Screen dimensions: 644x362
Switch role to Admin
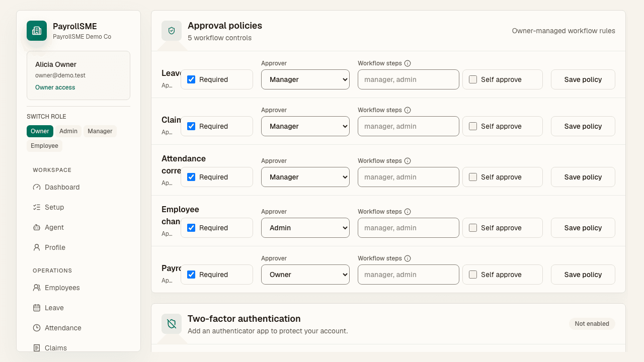[x=68, y=131]
